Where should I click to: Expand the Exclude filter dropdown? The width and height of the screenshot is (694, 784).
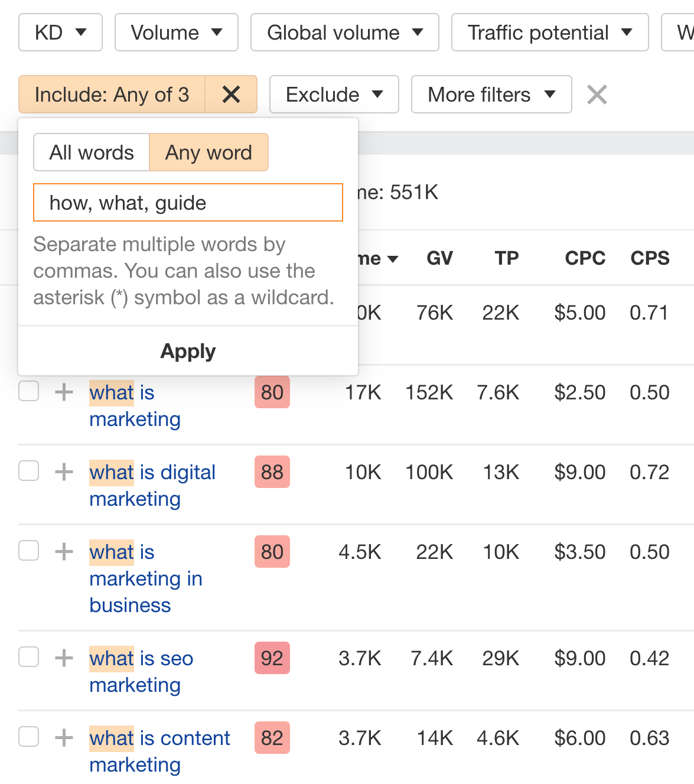[334, 95]
